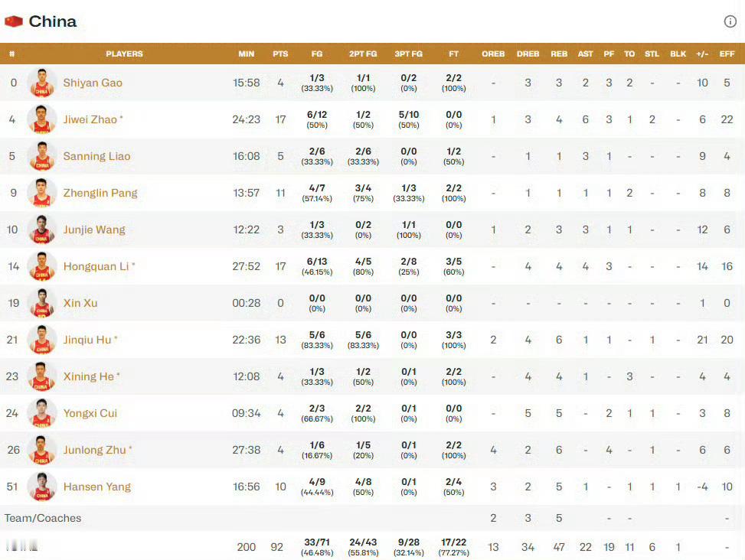The width and height of the screenshot is (745, 560).
Task: Select total assists value 22
Action: coord(585,547)
